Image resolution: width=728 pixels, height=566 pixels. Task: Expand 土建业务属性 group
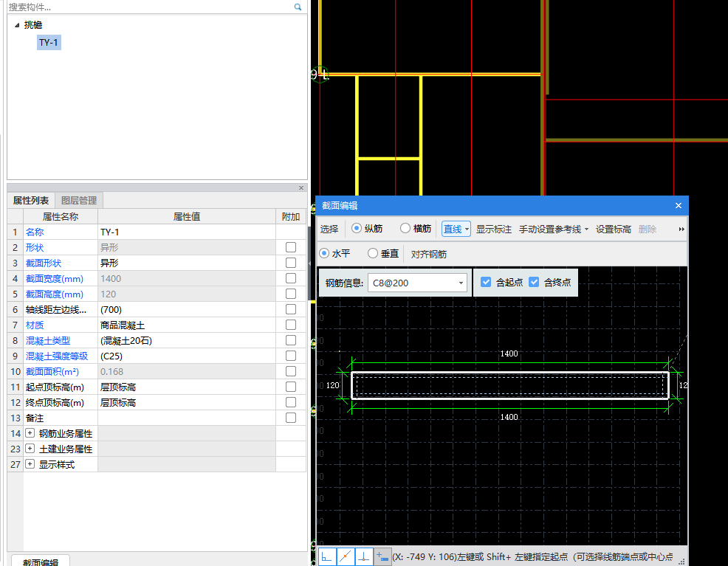(x=30, y=449)
